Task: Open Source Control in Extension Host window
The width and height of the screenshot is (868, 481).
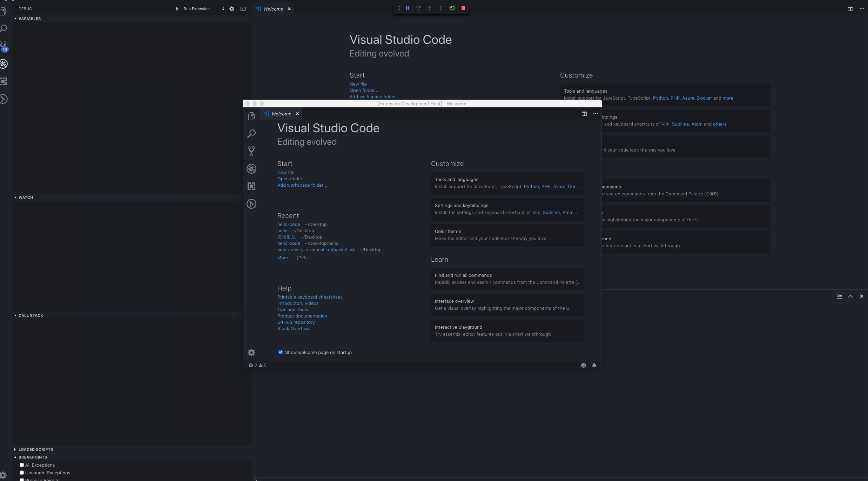Action: (251, 151)
